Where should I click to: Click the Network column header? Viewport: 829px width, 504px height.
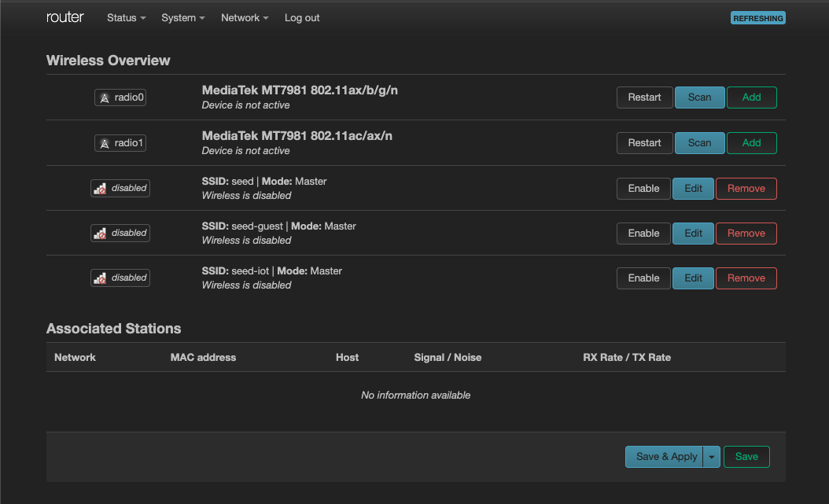pos(75,357)
